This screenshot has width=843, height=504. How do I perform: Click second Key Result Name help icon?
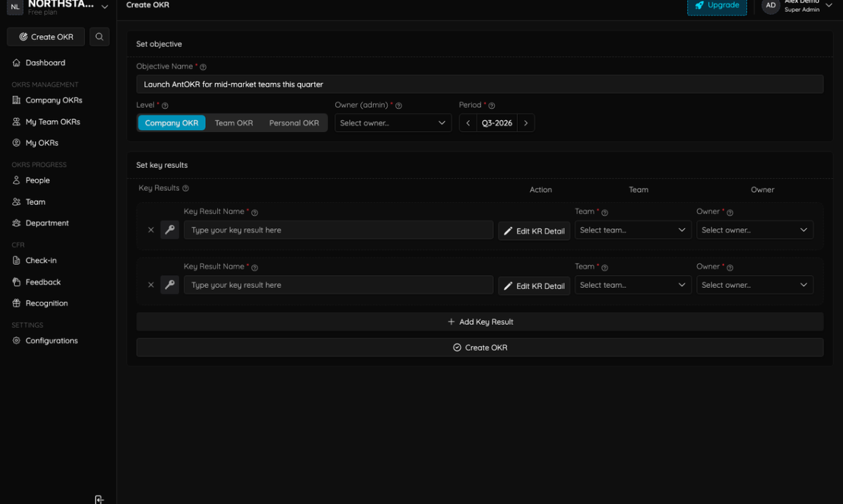(x=255, y=267)
